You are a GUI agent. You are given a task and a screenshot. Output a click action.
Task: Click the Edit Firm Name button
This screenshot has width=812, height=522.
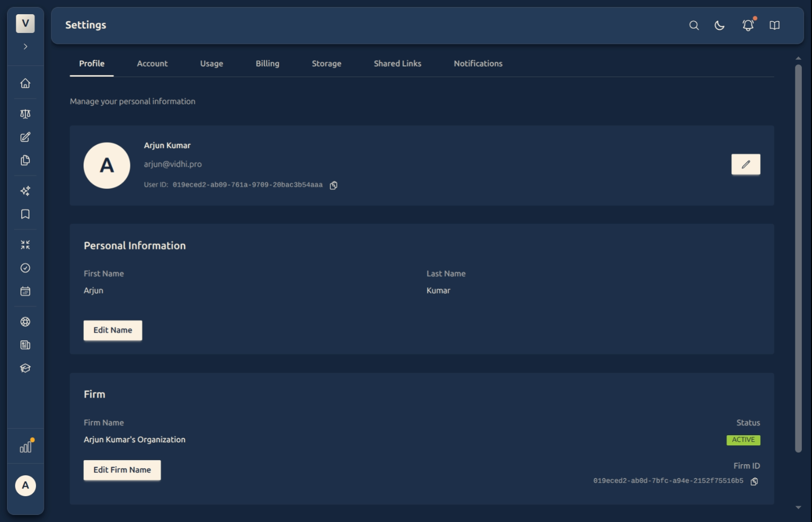coord(122,470)
